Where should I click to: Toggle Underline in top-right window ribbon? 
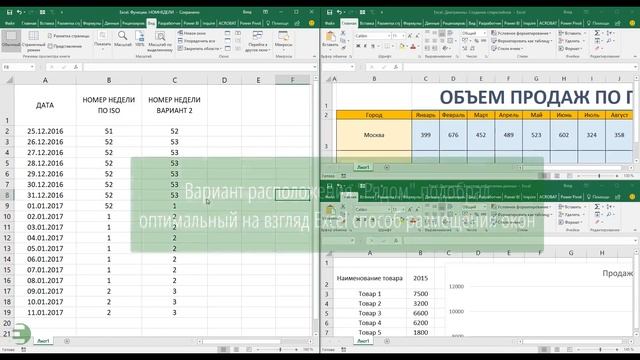pos(373,47)
